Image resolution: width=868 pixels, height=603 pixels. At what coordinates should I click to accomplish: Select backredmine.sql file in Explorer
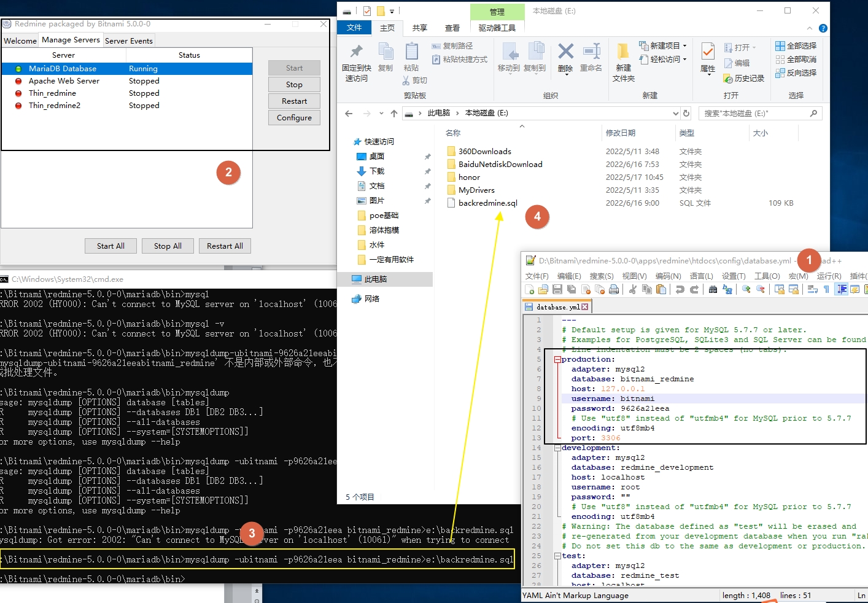pyautogui.click(x=487, y=203)
